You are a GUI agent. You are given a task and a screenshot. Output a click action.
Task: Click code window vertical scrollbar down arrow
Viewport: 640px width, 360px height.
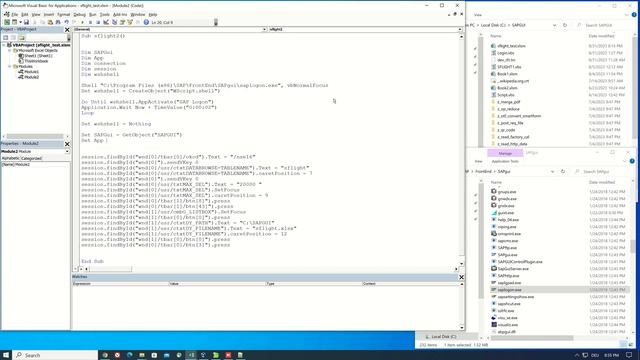(x=462, y=264)
